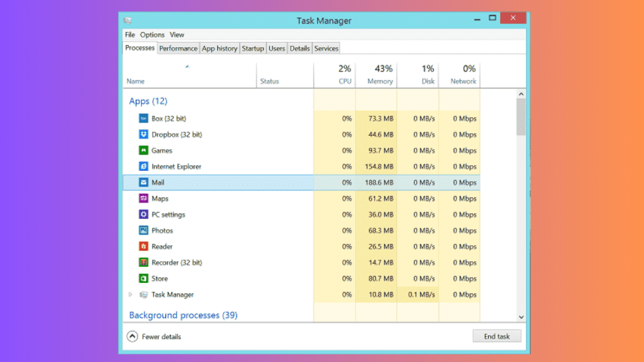Click the Photos app icon
The width and height of the screenshot is (644, 362).
point(143,231)
